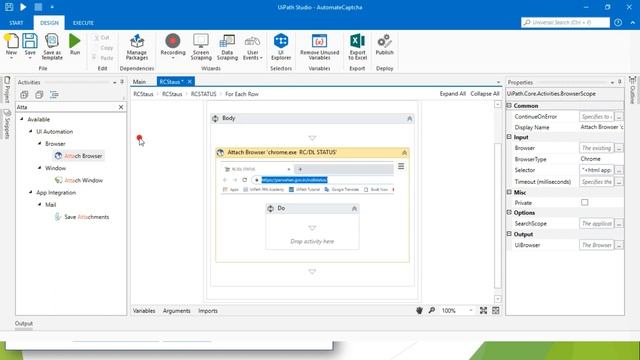Collapse the Do container

pos(354,209)
